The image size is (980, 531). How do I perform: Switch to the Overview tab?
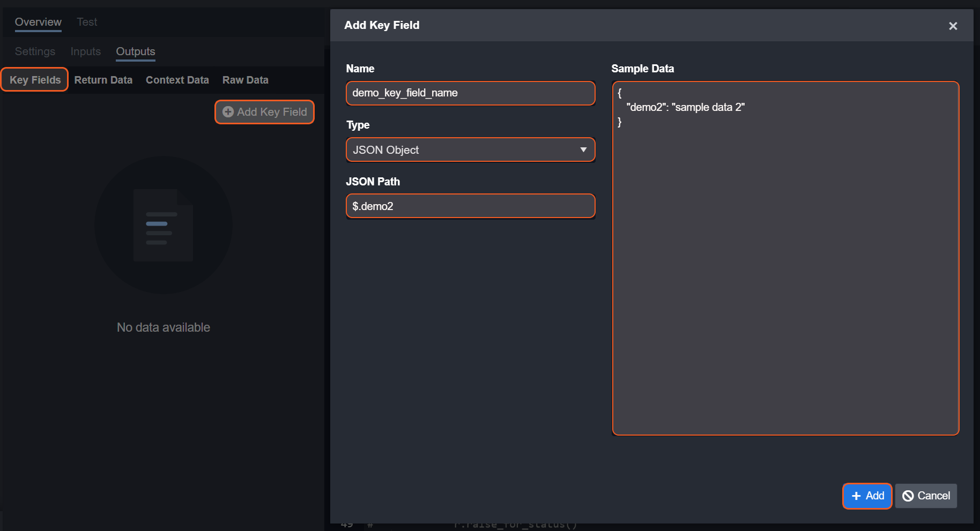[38, 22]
